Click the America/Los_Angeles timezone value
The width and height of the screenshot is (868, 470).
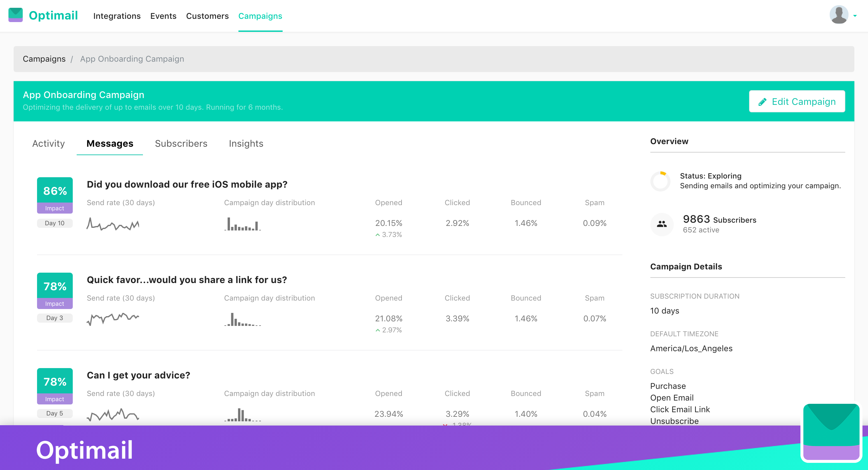[691, 348]
